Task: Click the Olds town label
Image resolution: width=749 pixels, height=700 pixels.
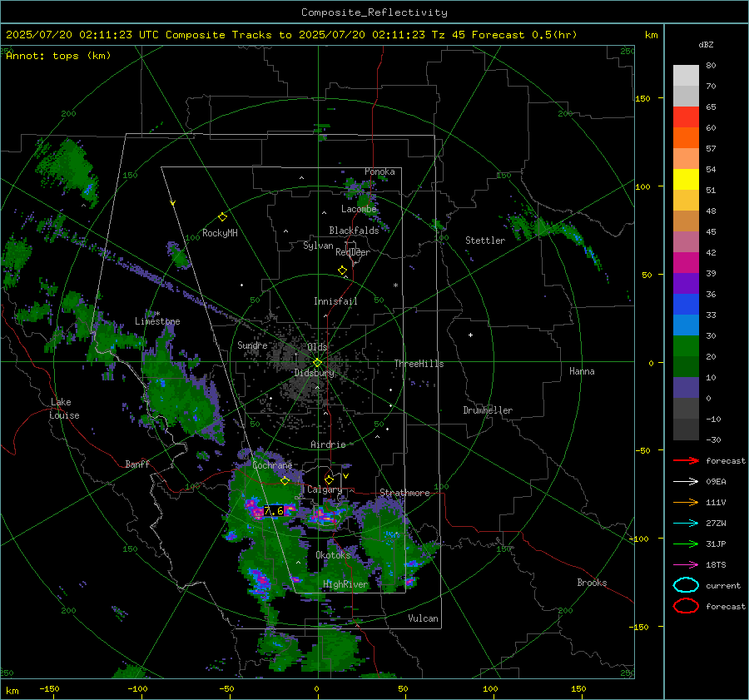Action: 317,347
